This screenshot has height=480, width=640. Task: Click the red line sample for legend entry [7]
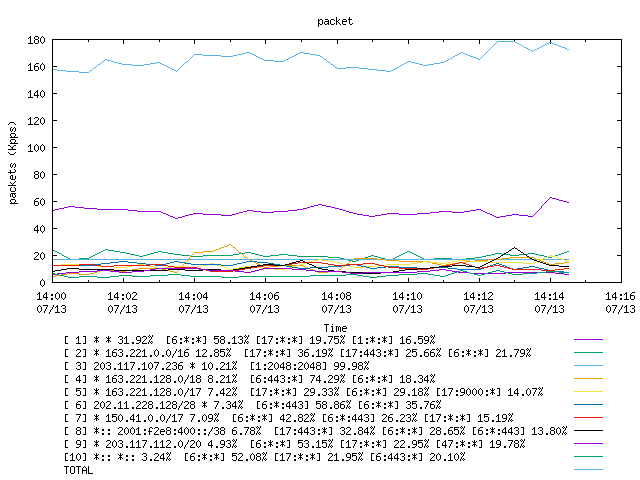(x=588, y=418)
